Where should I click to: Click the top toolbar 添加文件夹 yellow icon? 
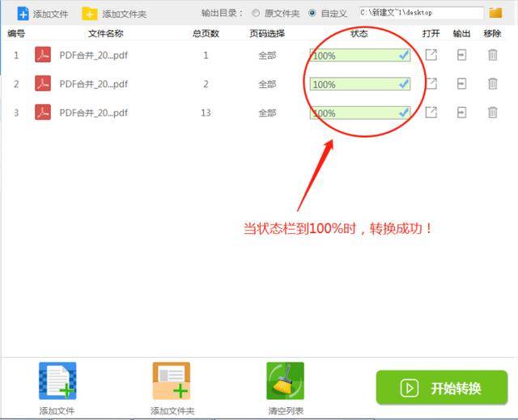click(x=90, y=14)
